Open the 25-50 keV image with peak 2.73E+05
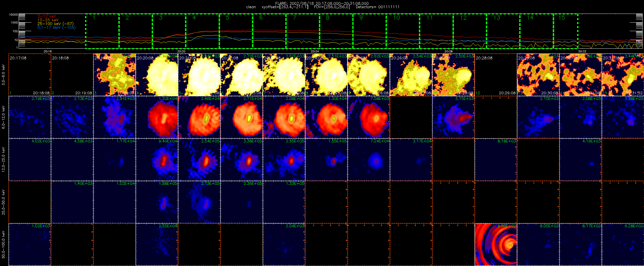 199,202
